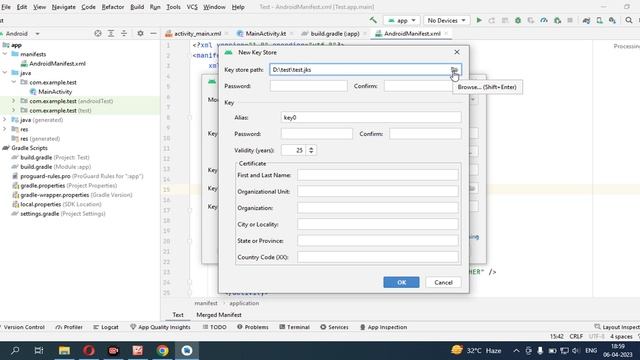Open the app run configuration dropdown
The height and width of the screenshot is (360, 640).
(x=402, y=20)
